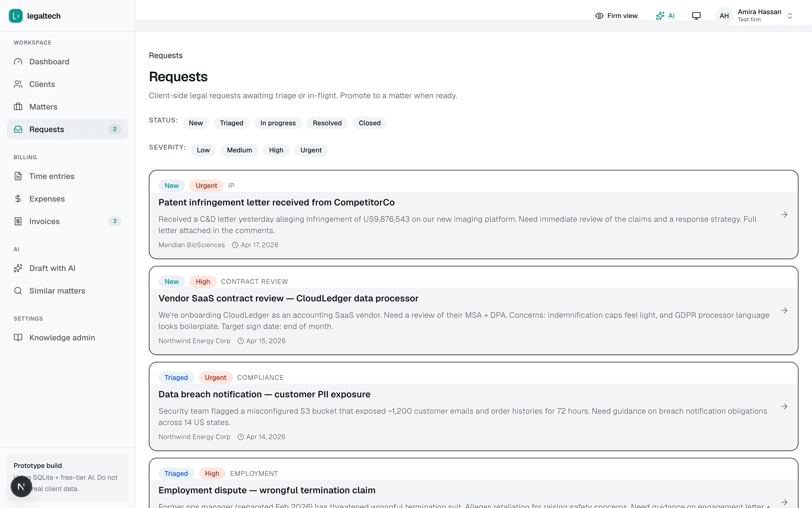
Task: Open Time entries in sidebar
Action: click(67, 176)
